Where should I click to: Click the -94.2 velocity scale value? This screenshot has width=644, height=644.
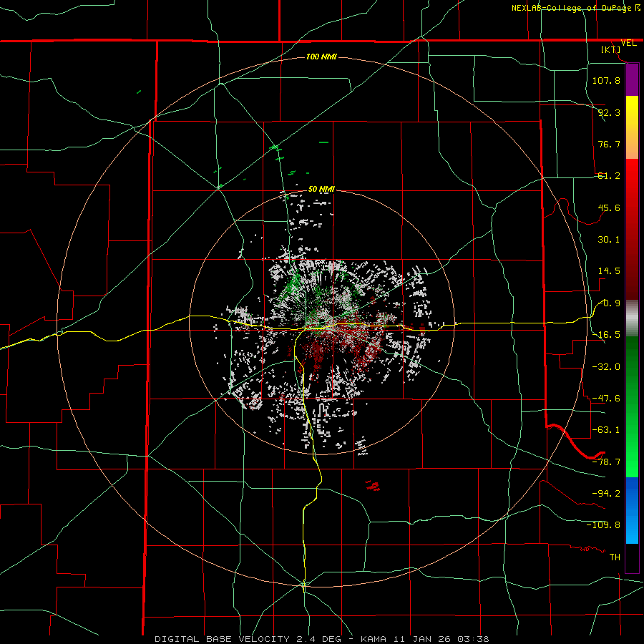[606, 493]
